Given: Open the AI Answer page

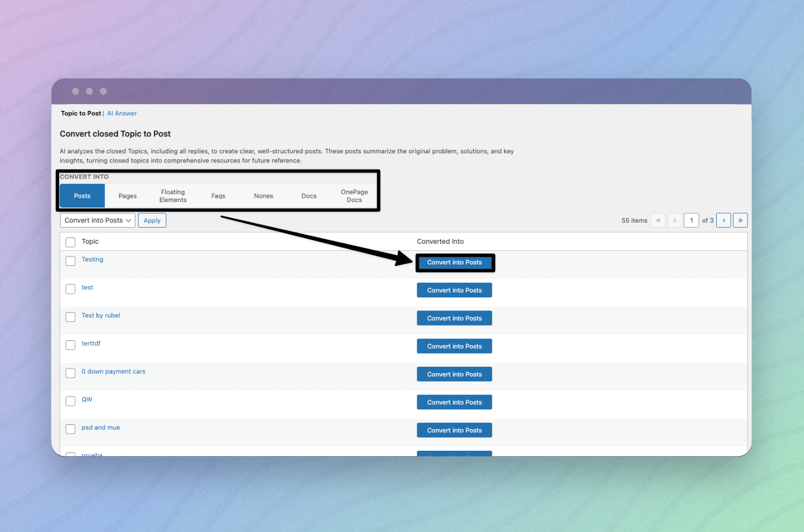Looking at the screenshot, I should pos(122,113).
